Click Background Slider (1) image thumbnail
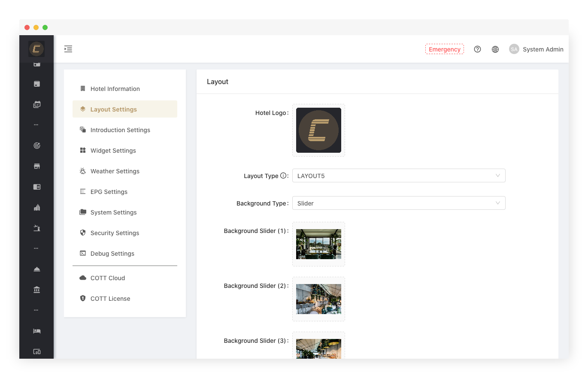Screen dimensions: 588x378 [x=318, y=244]
